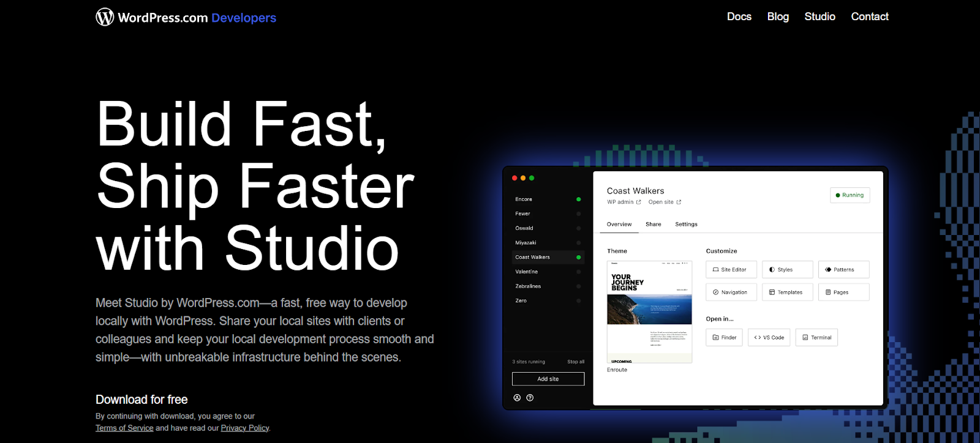Viewport: 980px width, 443px height.
Task: Click the "Coast Walkers" site title heading
Action: pos(635,191)
